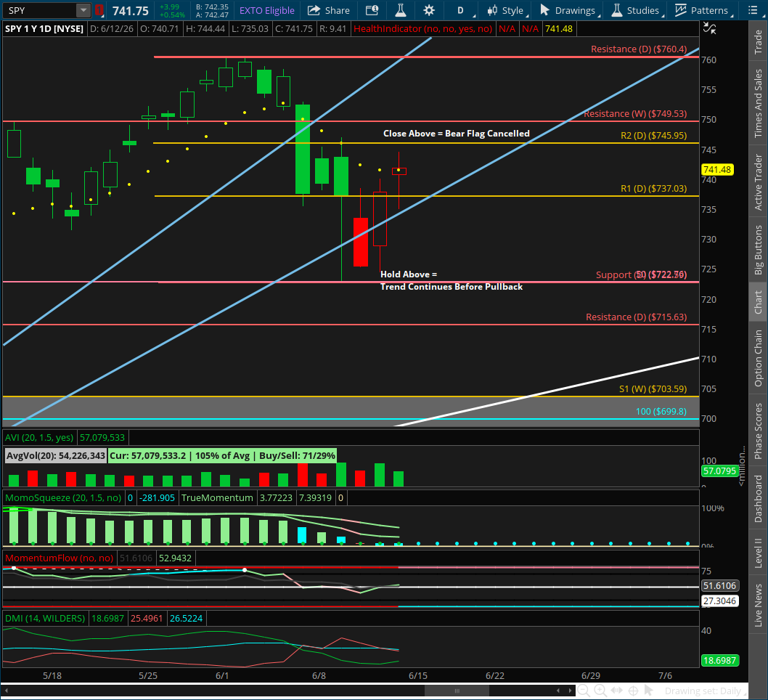The height and width of the screenshot is (700, 768).
Task: Click the 741.48 yellow price bubble on axis
Action: point(717,169)
